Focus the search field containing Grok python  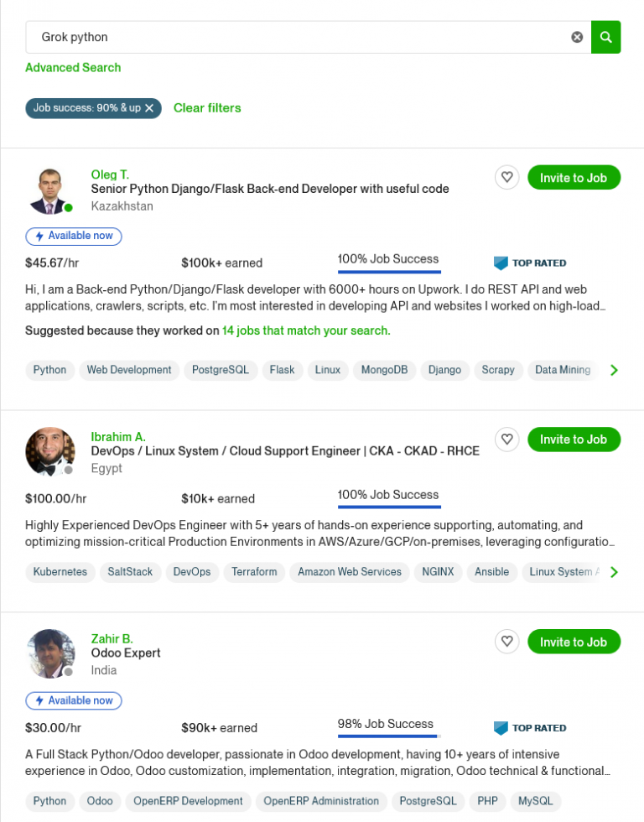click(x=293, y=37)
